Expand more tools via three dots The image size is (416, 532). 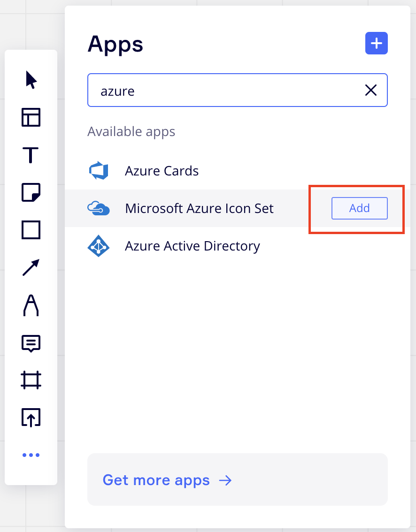(x=31, y=455)
